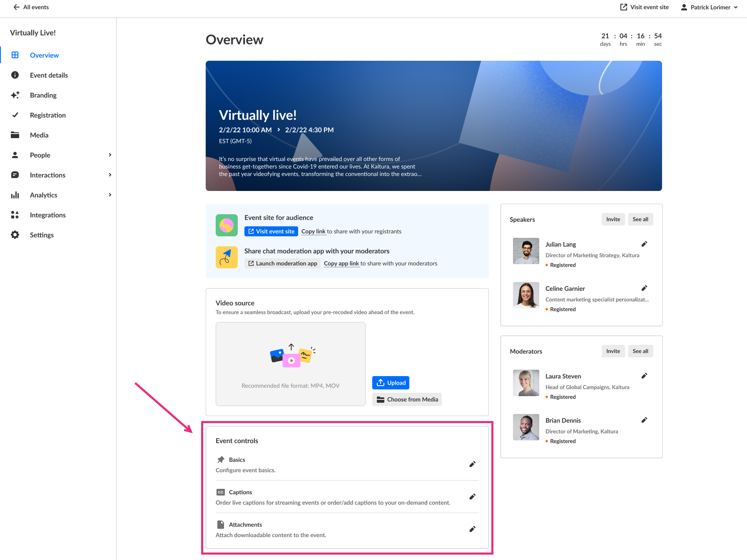Return to All events
The image size is (747, 560).
(31, 7)
